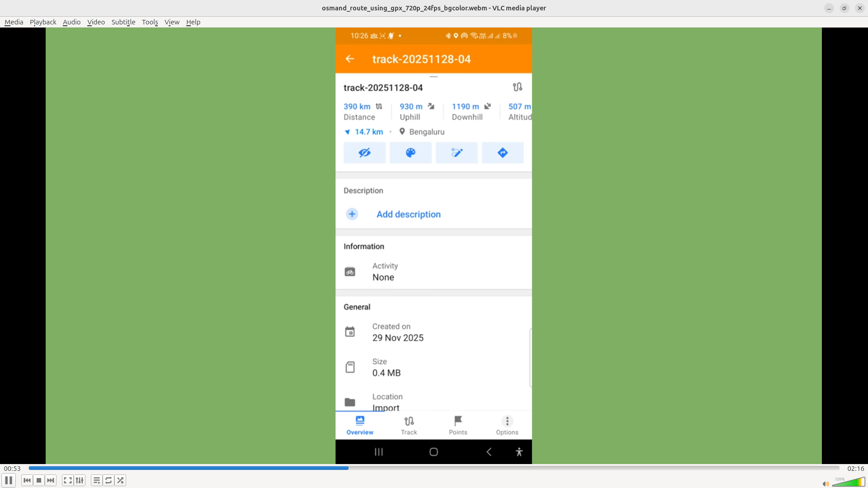Tap Android back chevron button
This screenshot has width=868, height=488.
tap(489, 452)
